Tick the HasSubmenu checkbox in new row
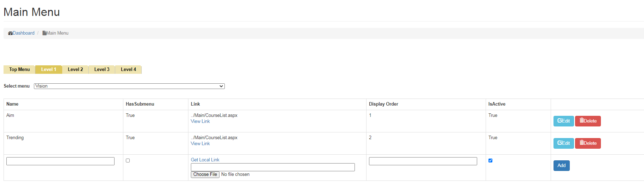This screenshot has width=644, height=190. (128, 161)
